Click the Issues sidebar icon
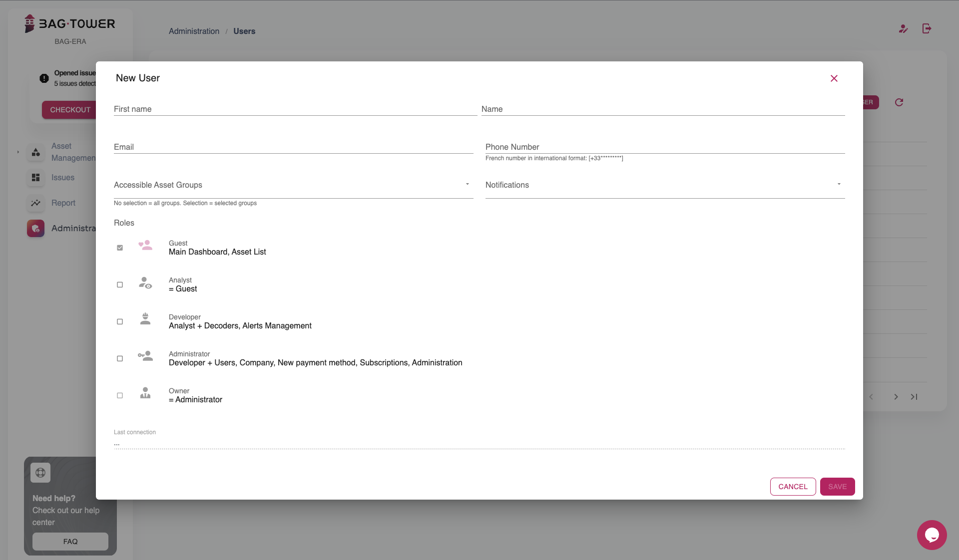The image size is (959, 560). (35, 177)
